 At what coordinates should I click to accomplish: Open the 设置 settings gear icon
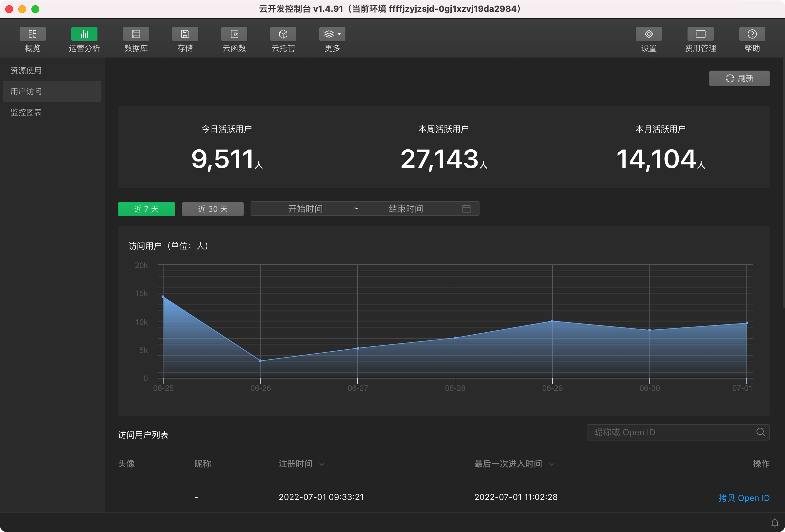(x=649, y=34)
